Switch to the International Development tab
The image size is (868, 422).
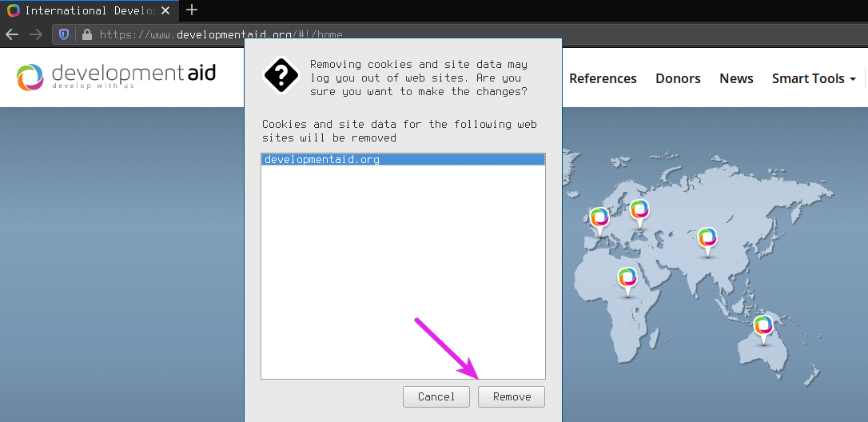click(88, 10)
